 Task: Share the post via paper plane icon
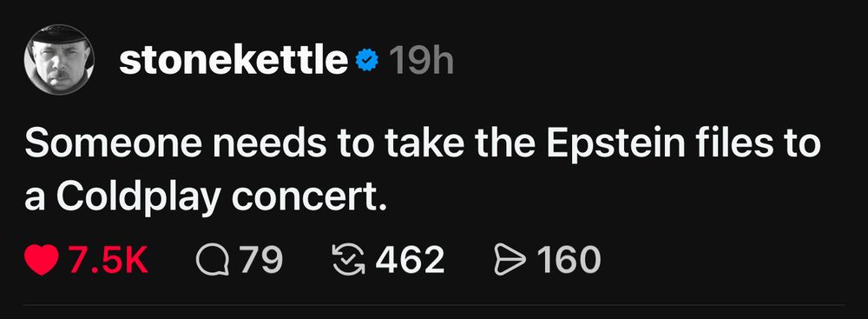(510, 260)
